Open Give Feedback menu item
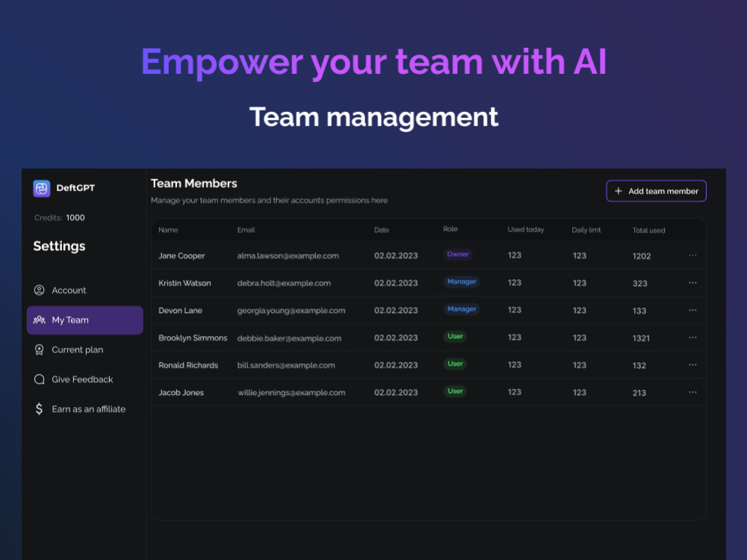The height and width of the screenshot is (560, 747). pyautogui.click(x=85, y=379)
